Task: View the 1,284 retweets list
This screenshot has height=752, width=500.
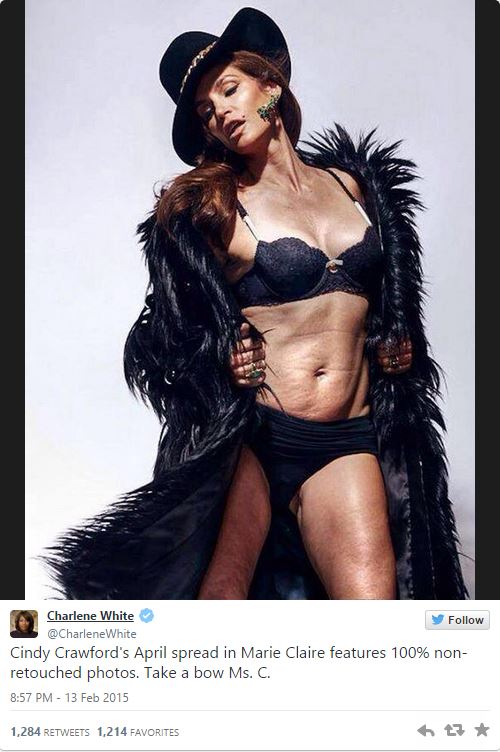Action: pyautogui.click(x=50, y=732)
